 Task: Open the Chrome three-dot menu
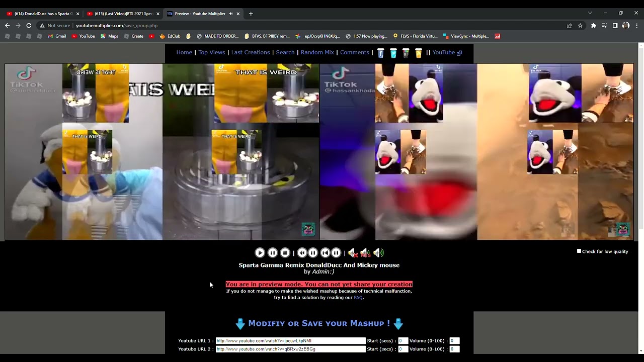[x=636, y=26]
